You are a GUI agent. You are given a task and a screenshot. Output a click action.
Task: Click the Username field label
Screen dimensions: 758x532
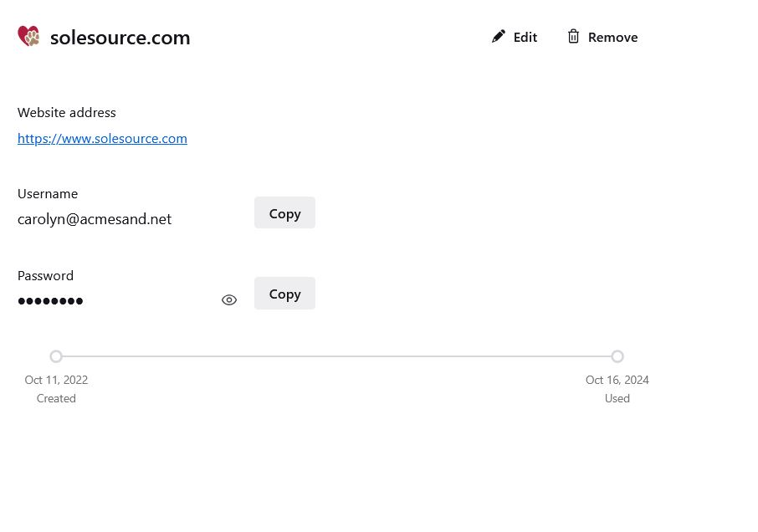[x=48, y=194]
